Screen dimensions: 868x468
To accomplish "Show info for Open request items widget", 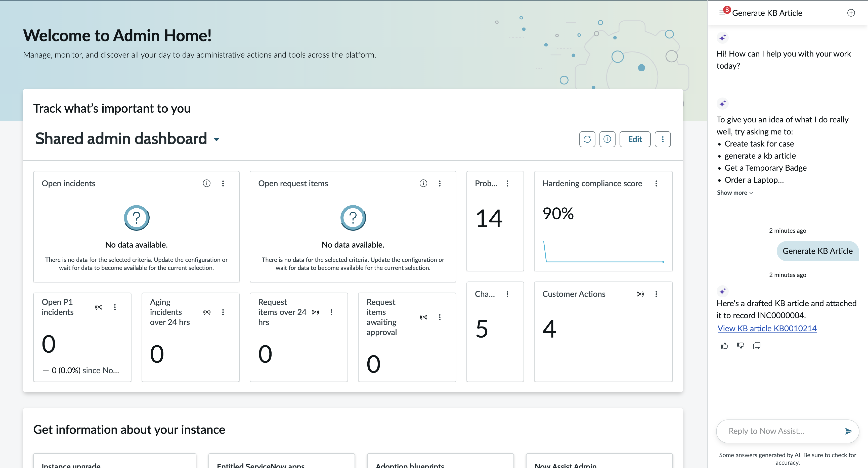I will (423, 183).
